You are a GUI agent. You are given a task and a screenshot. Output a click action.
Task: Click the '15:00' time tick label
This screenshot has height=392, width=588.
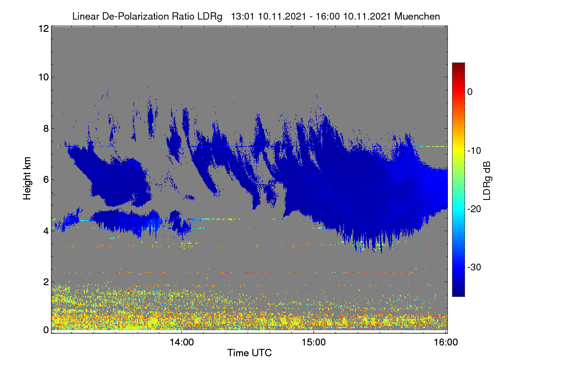point(314,343)
